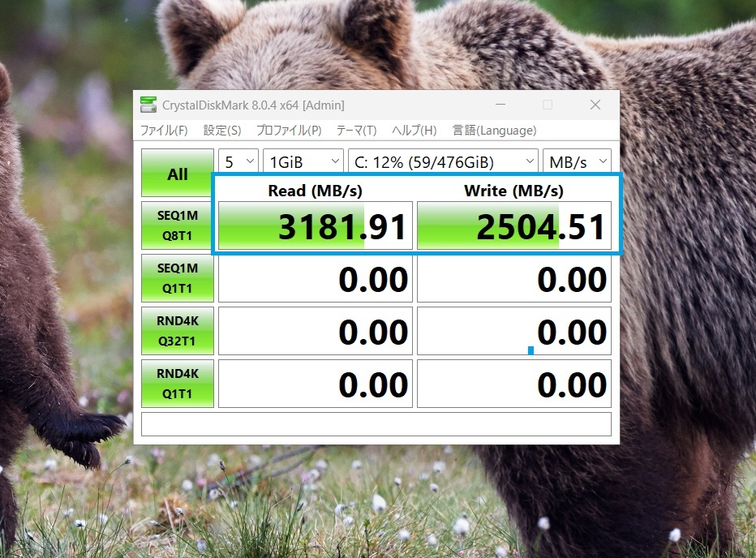Select the 3181.91 read result
This screenshot has height=558, width=756.
pyautogui.click(x=316, y=225)
